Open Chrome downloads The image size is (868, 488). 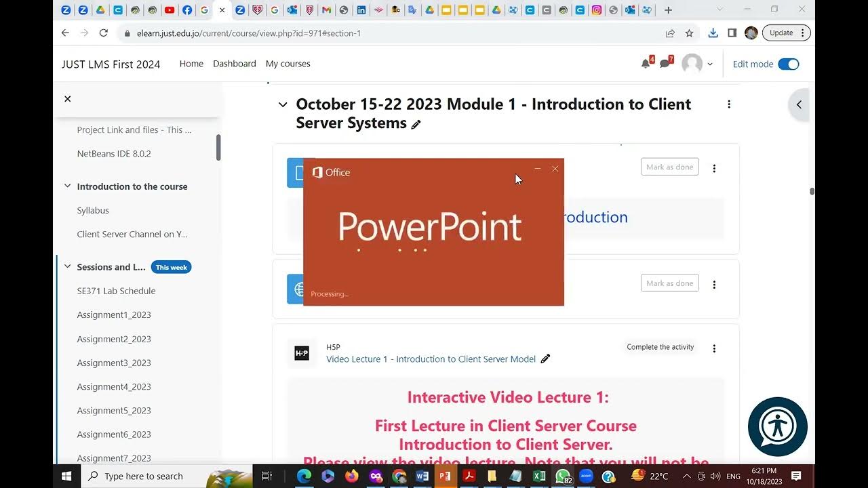[713, 33]
